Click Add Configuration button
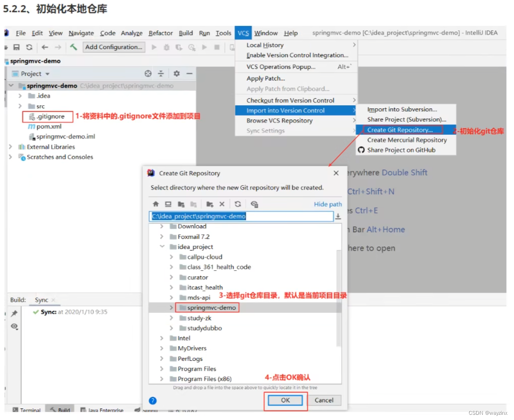Image resolution: width=514 pixels, height=420 pixels. (114, 47)
